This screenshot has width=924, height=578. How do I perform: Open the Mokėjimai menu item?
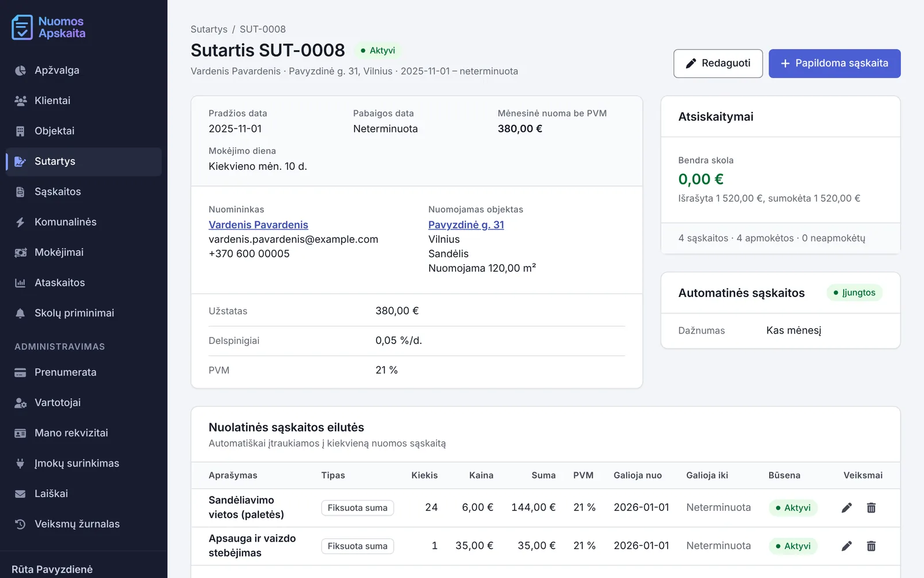(x=84, y=253)
